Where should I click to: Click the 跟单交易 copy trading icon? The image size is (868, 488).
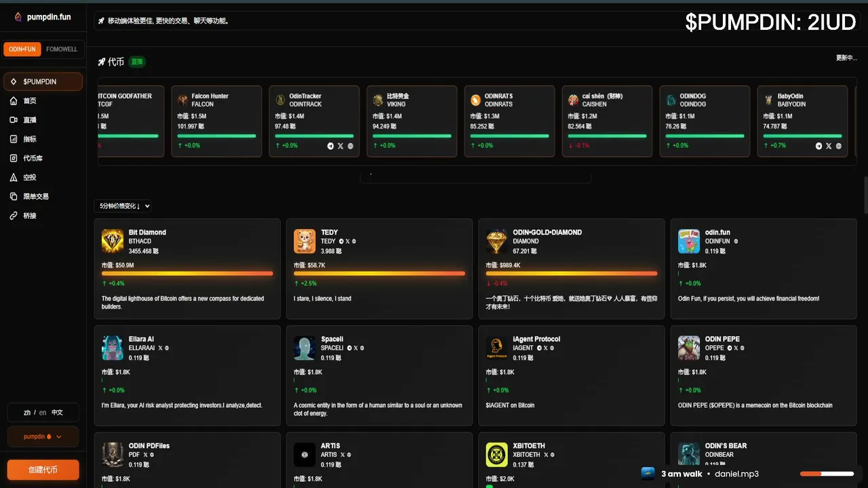coord(14,197)
